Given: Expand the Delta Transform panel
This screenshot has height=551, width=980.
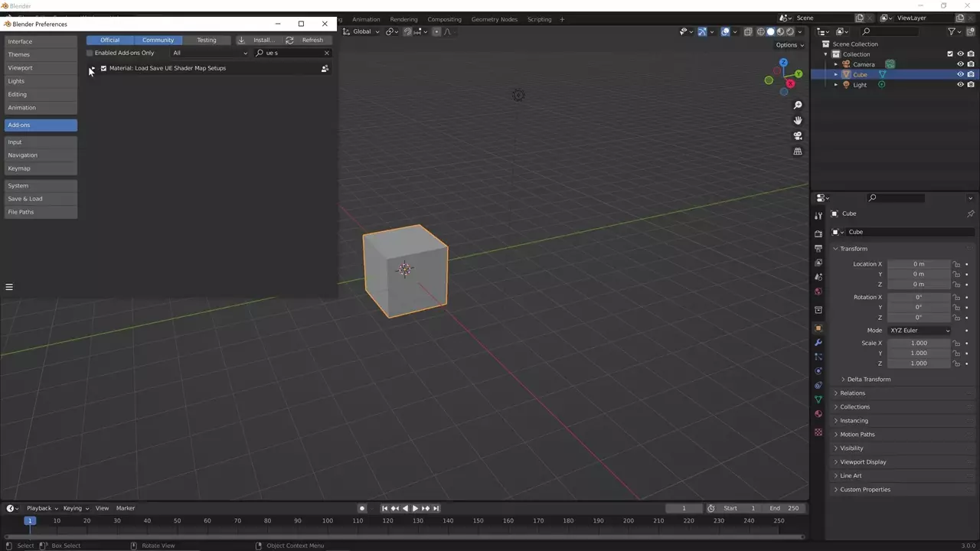Looking at the screenshot, I should coord(868,380).
